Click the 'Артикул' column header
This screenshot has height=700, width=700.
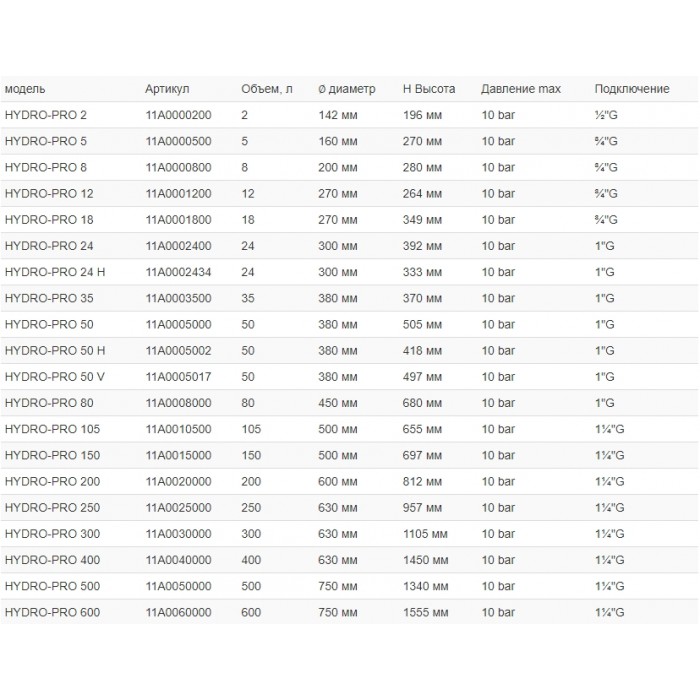pyautogui.click(x=167, y=89)
